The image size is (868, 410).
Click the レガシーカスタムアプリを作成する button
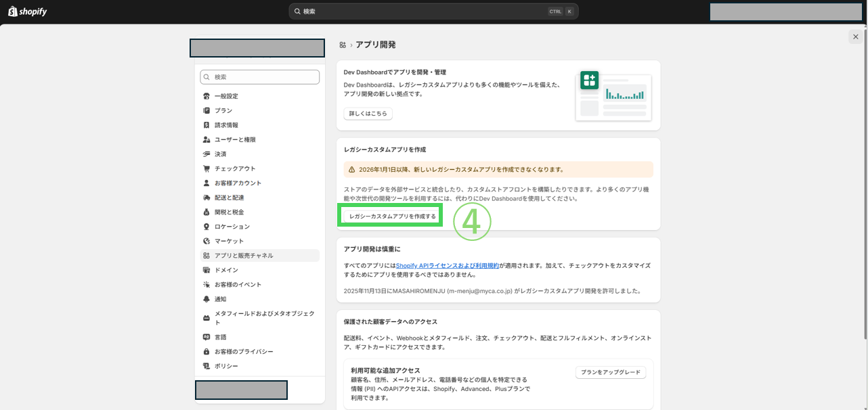click(393, 217)
